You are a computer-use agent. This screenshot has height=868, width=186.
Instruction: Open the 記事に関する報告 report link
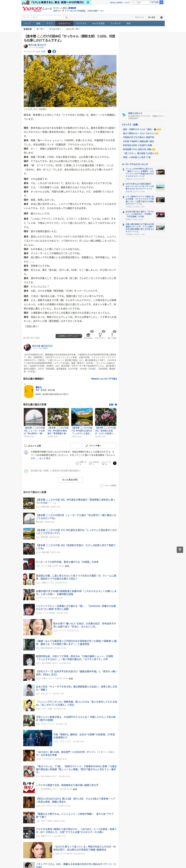click(x=32, y=338)
